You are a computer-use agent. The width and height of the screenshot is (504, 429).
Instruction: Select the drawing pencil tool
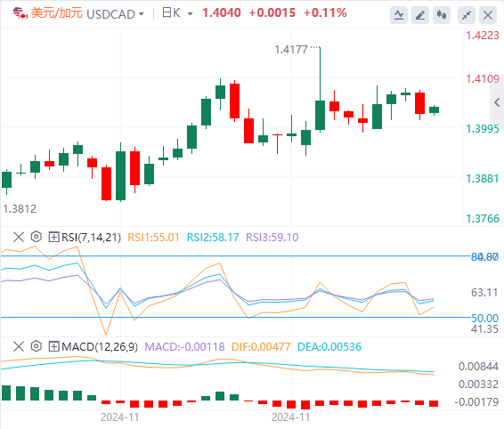tap(420, 15)
